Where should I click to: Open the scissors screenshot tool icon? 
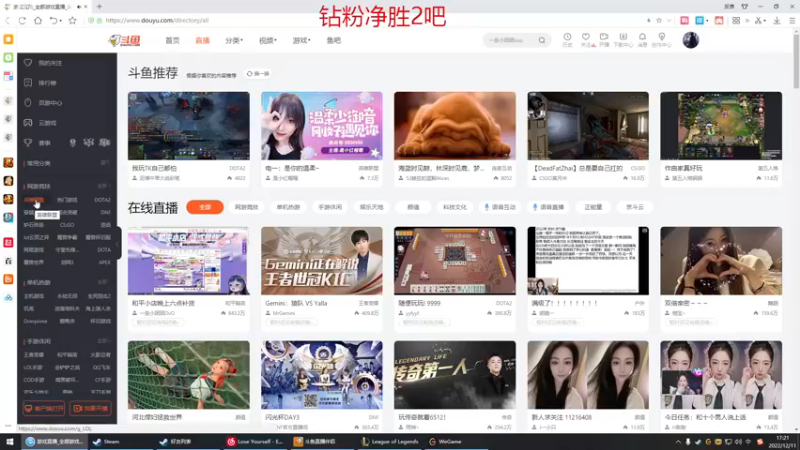click(x=758, y=20)
